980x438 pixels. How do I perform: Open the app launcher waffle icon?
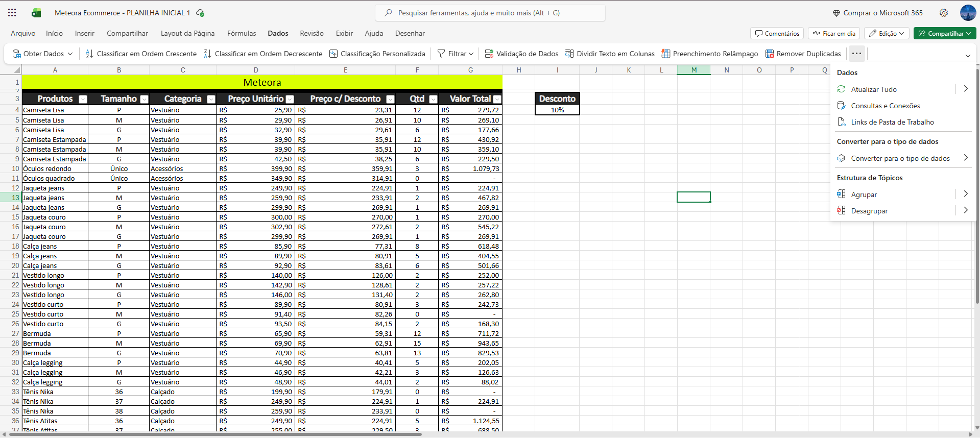click(12, 13)
